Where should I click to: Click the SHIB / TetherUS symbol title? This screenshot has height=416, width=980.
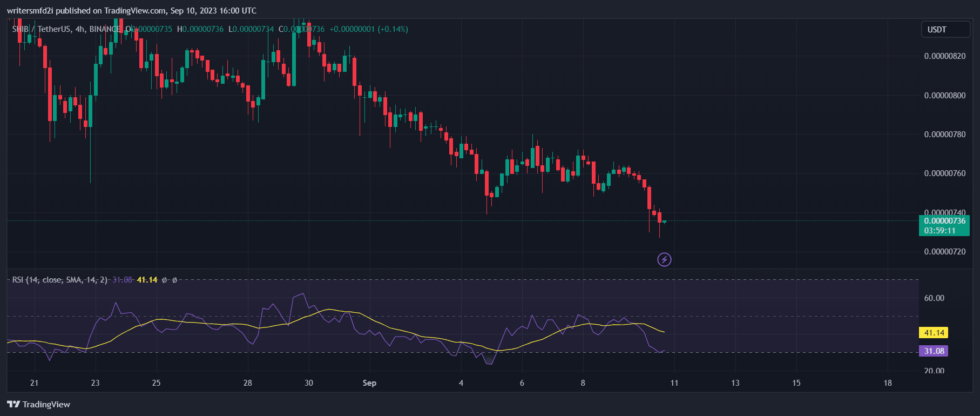pos(41,29)
